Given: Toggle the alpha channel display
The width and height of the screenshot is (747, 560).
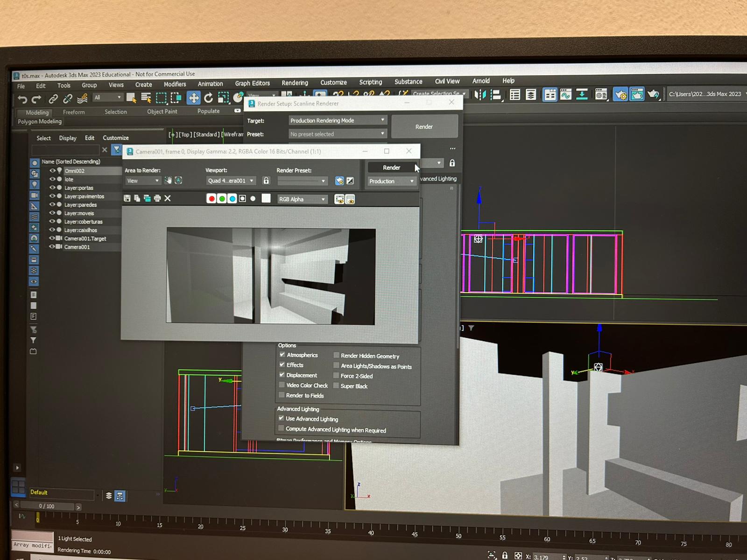Looking at the screenshot, I should coord(243,199).
